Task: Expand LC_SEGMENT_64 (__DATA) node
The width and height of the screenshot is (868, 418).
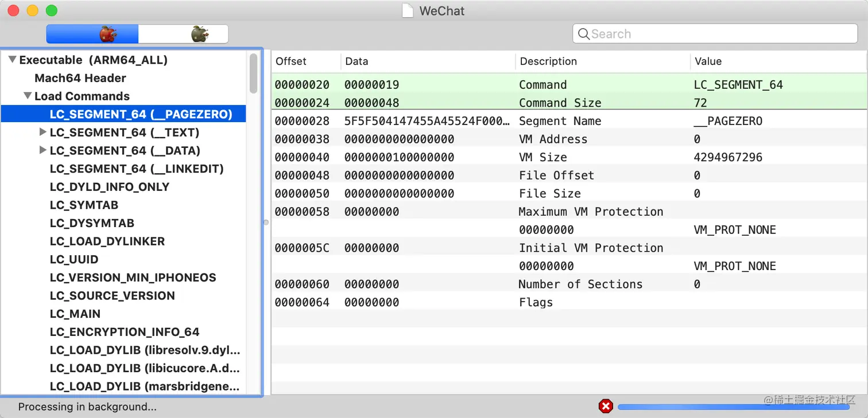Action: pyautogui.click(x=42, y=150)
